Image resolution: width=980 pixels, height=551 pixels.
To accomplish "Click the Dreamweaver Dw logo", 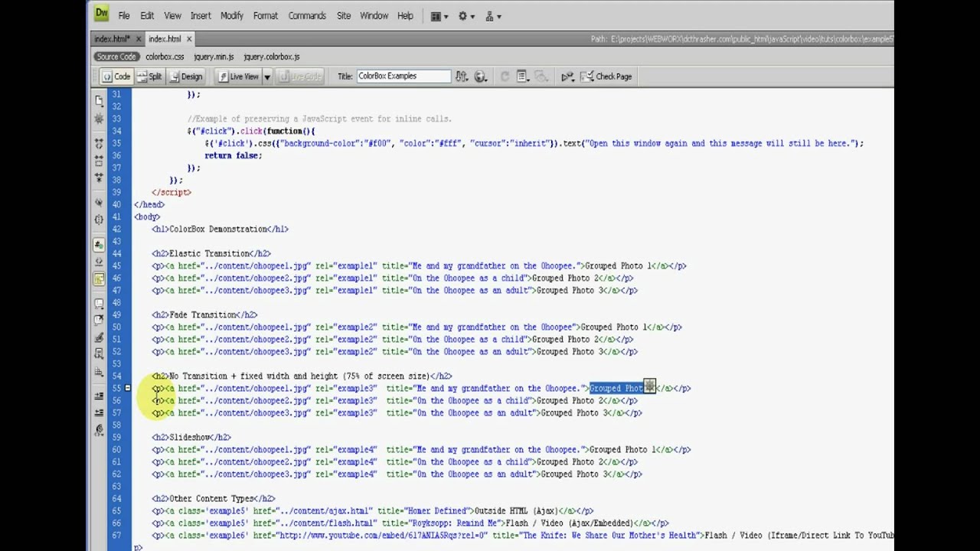I will (101, 14).
